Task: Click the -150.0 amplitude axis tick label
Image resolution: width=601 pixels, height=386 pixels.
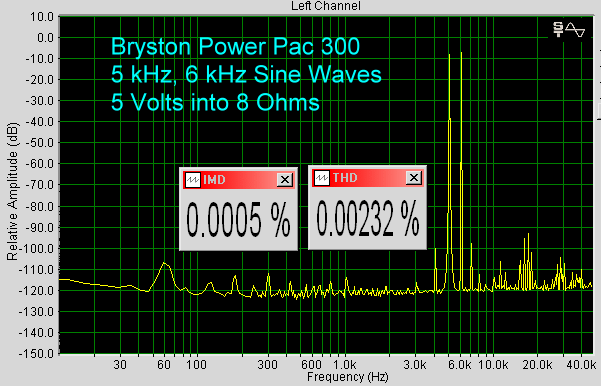Action: coord(36,353)
